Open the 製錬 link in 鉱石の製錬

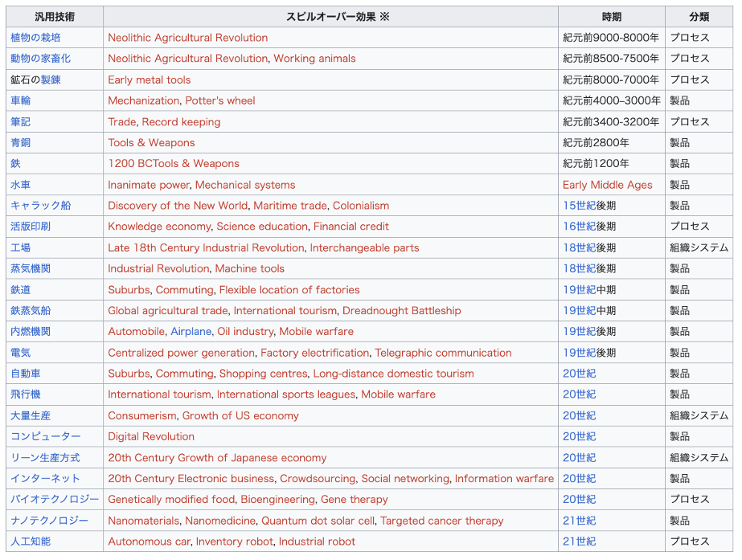coord(51,80)
